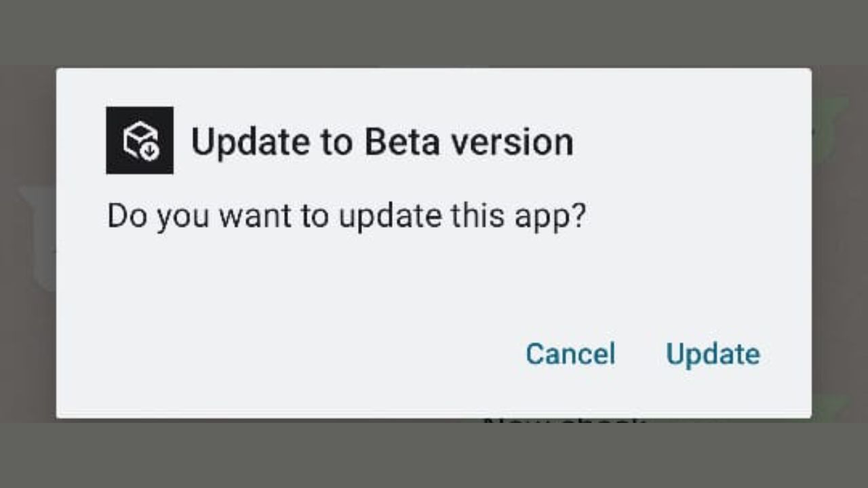This screenshot has height=488, width=868.
Task: Click the 'Update to Beta version' title
Action: 382,142
